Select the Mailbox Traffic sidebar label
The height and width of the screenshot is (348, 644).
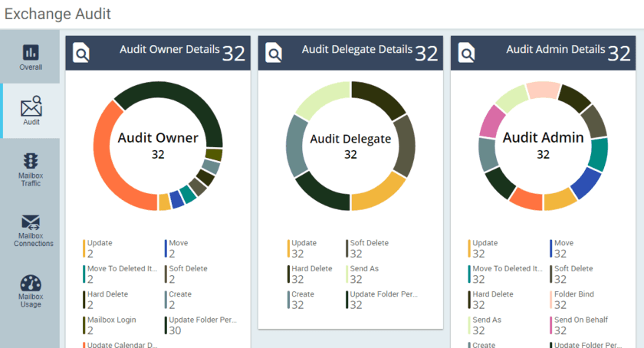(31, 179)
